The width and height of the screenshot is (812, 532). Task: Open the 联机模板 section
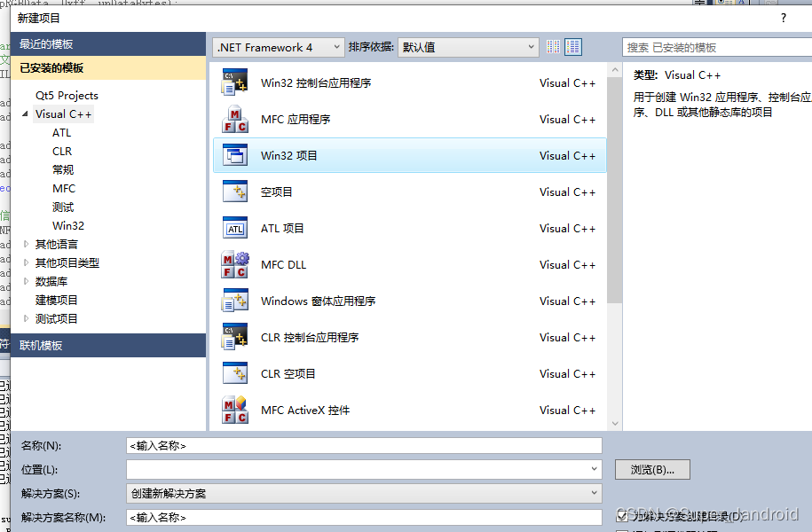click(108, 345)
